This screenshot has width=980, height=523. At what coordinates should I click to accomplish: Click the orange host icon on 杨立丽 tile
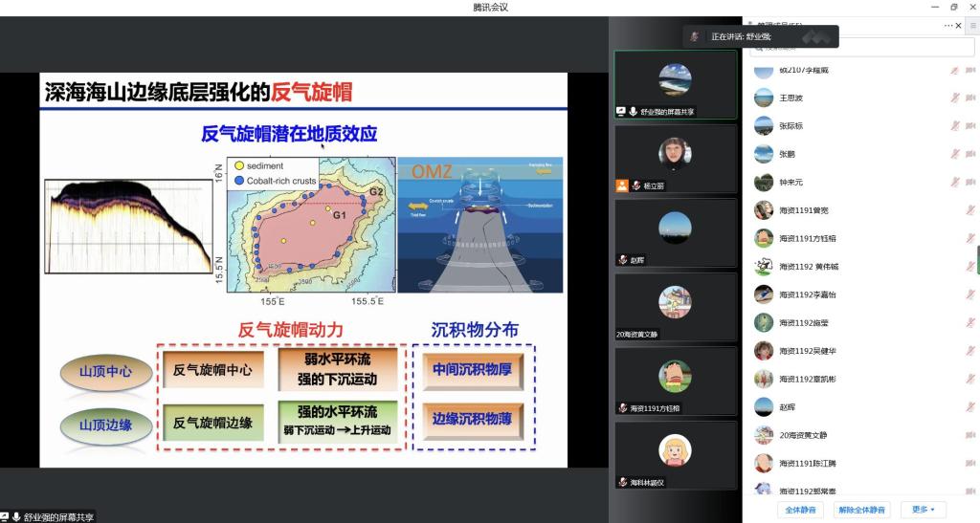coord(622,185)
